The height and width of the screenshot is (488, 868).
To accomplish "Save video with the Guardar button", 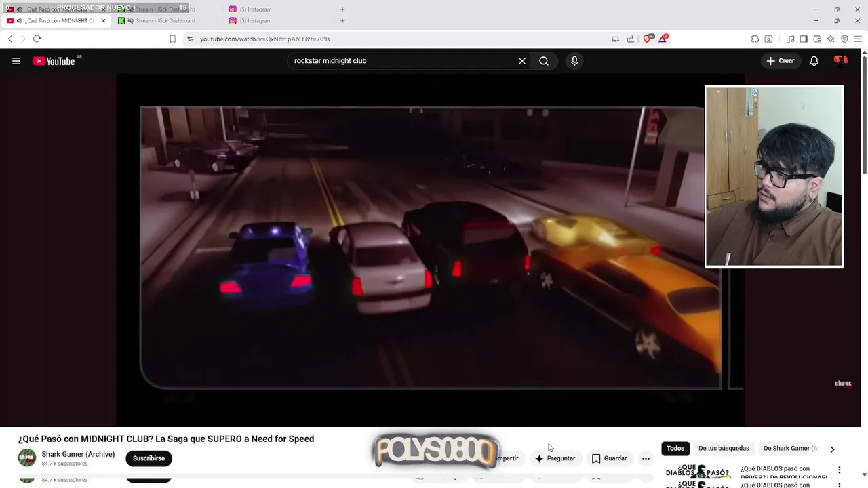I will pyautogui.click(x=609, y=458).
